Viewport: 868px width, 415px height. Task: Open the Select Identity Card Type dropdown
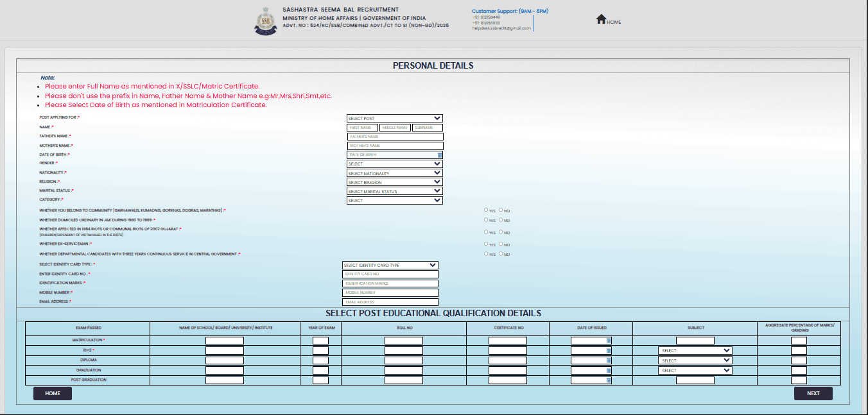[x=390, y=265]
